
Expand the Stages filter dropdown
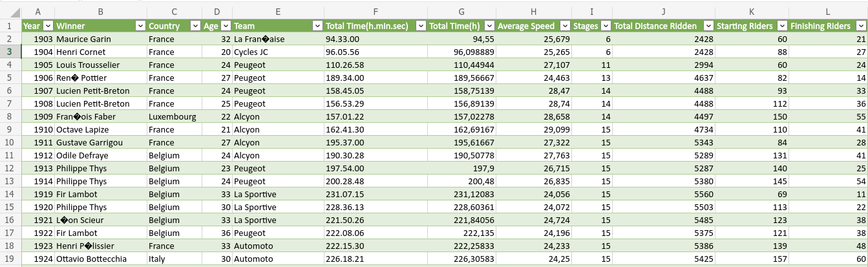[605, 26]
